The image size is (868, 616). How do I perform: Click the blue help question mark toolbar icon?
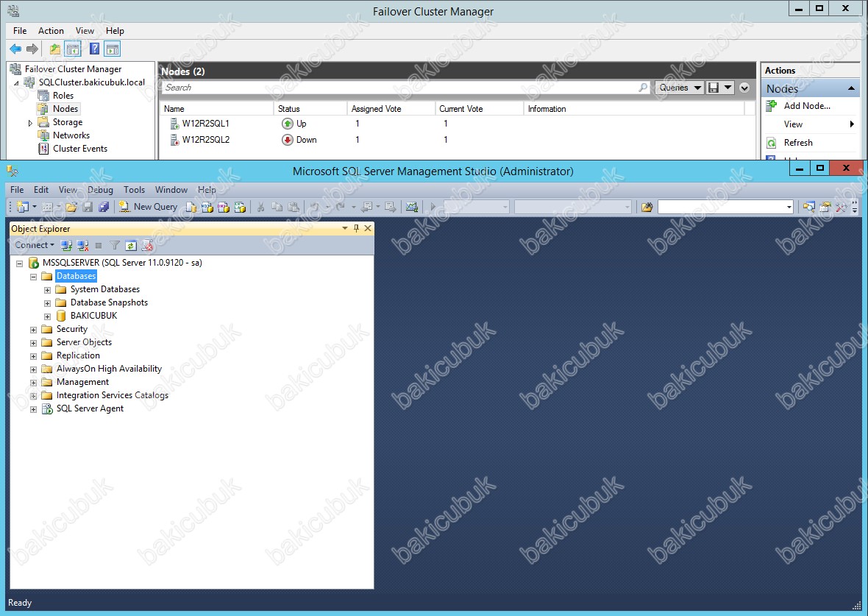(95, 49)
